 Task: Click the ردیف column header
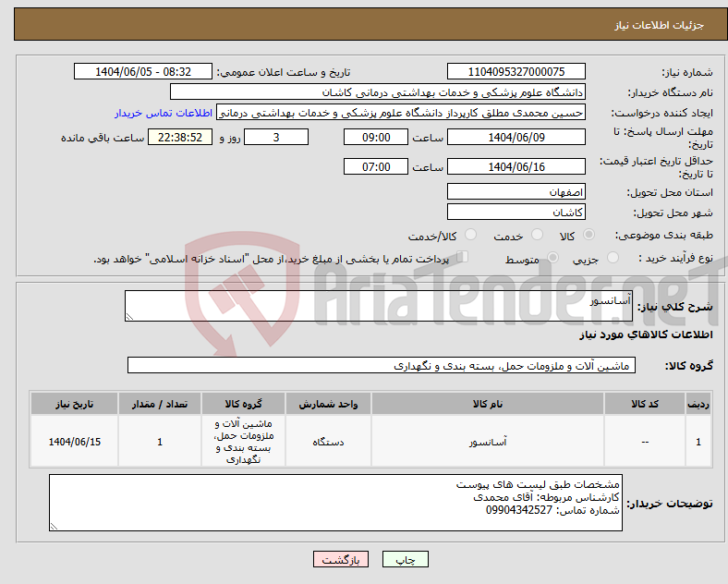pyautogui.click(x=698, y=404)
